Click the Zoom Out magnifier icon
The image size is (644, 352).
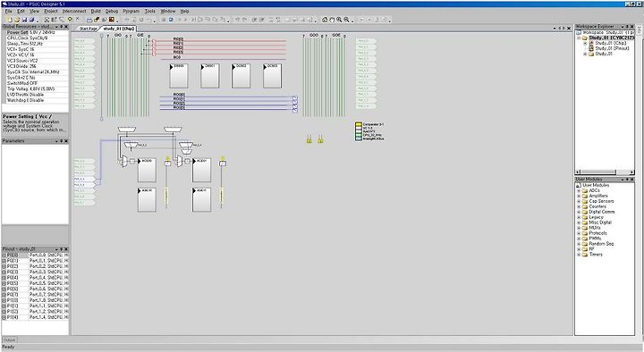point(347,20)
